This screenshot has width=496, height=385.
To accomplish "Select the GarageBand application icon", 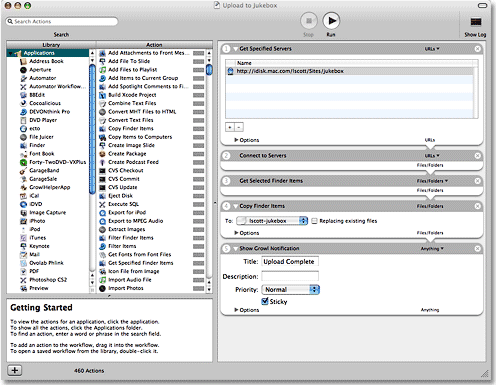I will 23,171.
